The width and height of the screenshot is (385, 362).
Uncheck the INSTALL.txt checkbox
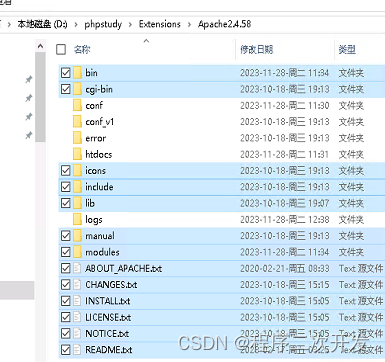[66, 301]
